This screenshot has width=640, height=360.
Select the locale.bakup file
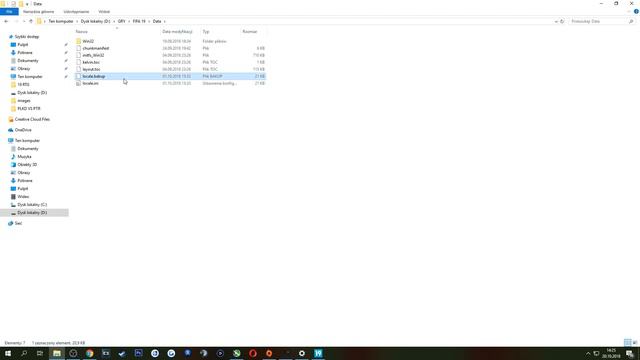(x=170, y=76)
